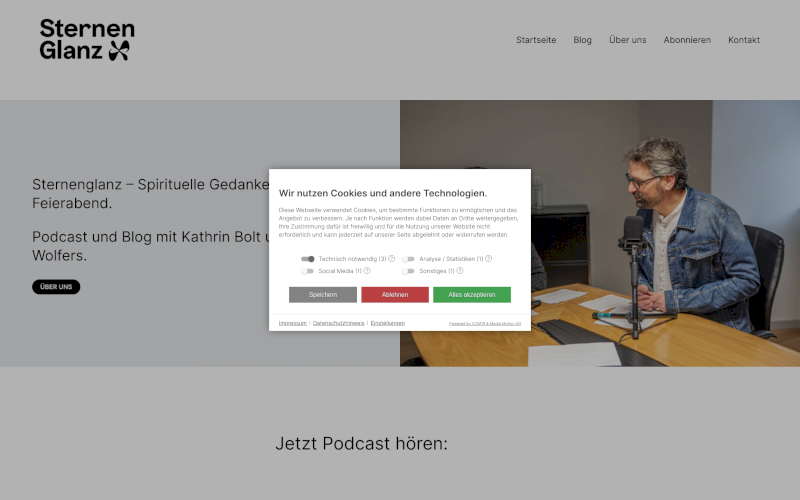Viewport: 800px width, 500px height.
Task: Click help icon next to Technisch notwendig
Action: [x=392, y=259]
